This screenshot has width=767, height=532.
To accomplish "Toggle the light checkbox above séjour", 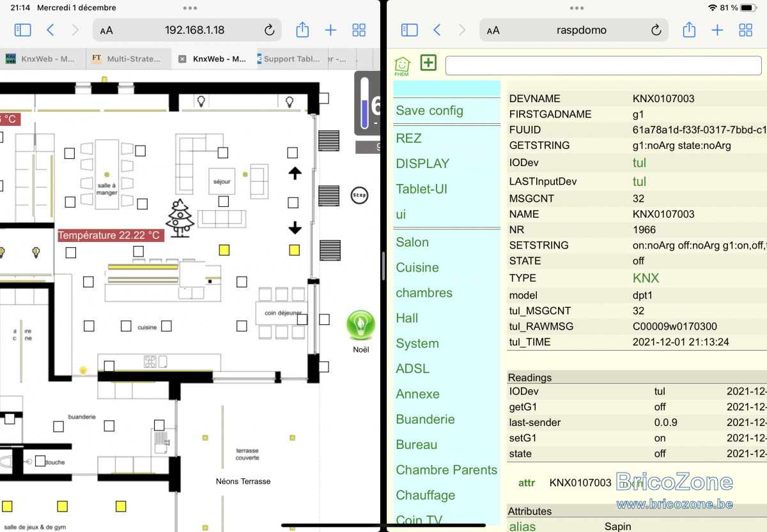I will (222, 152).
